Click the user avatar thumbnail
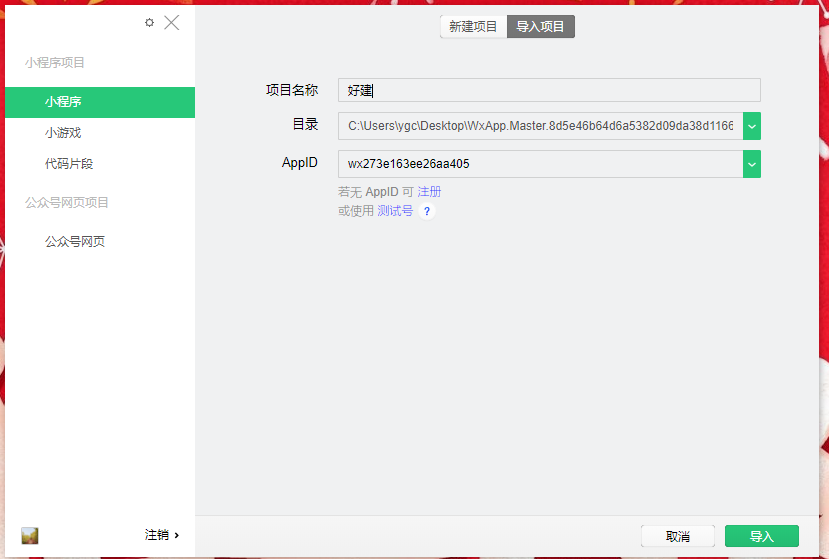 coord(30,536)
